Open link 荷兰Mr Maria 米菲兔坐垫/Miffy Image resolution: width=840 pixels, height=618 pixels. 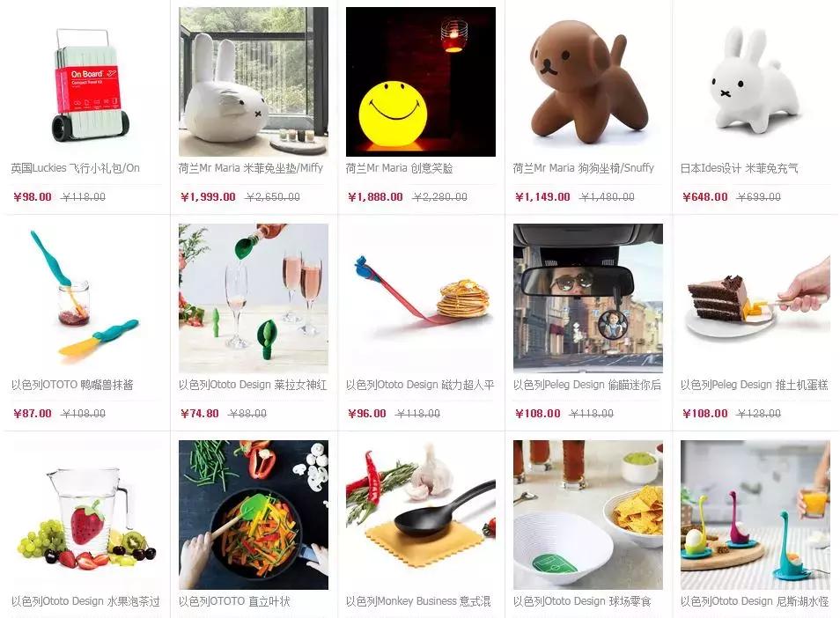(x=251, y=168)
